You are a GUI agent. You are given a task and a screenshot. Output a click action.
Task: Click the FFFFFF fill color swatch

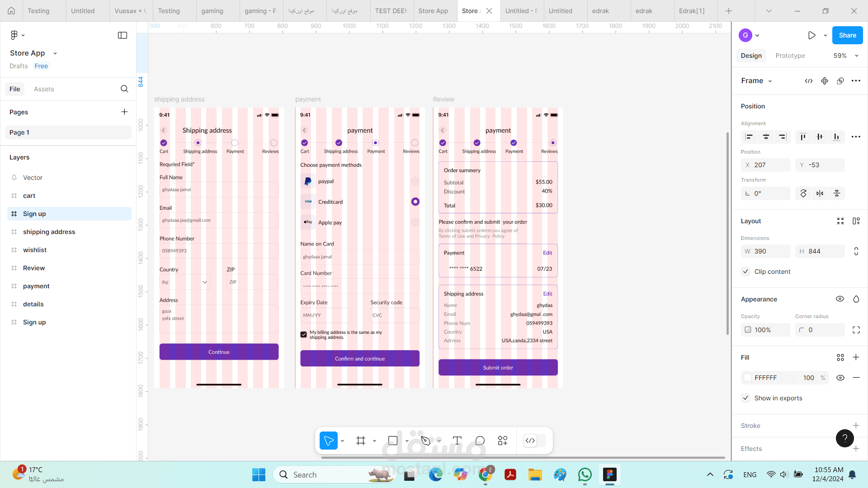[x=748, y=378]
